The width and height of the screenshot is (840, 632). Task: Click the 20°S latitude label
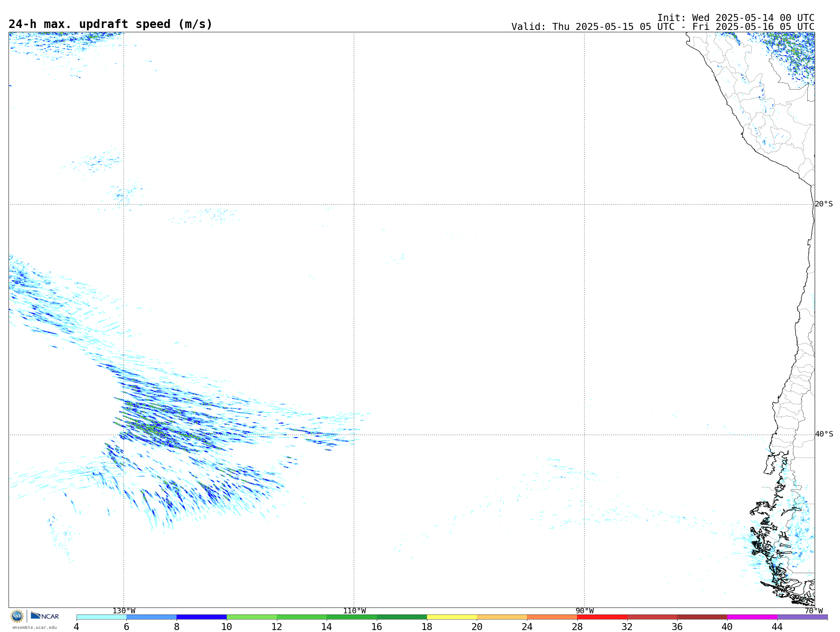tap(824, 204)
